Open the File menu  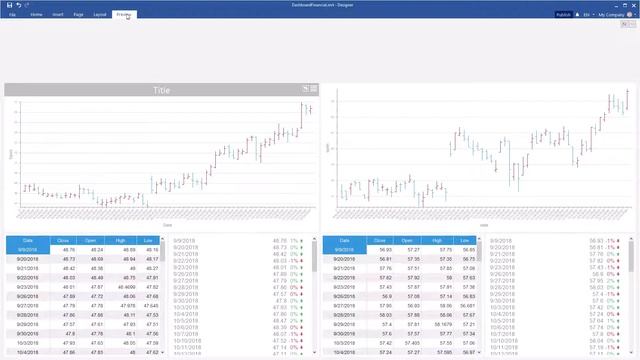tap(13, 14)
